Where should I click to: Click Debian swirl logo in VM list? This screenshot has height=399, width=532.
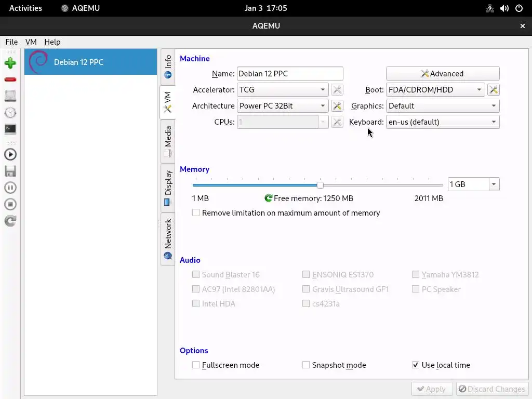(38, 62)
